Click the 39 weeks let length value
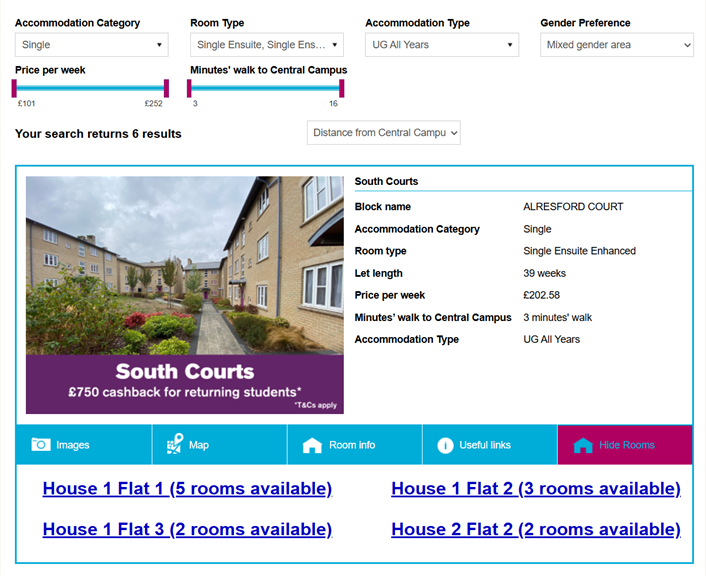 click(x=544, y=273)
